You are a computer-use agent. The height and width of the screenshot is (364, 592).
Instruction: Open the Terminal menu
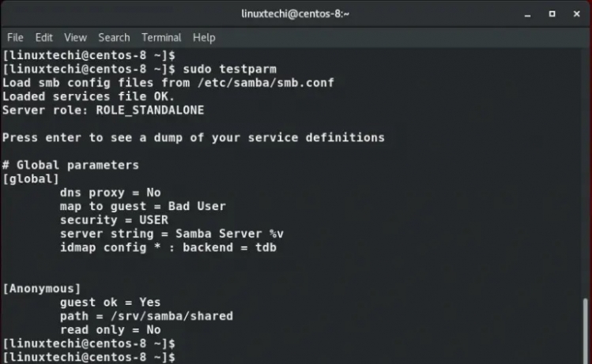pyautogui.click(x=161, y=37)
